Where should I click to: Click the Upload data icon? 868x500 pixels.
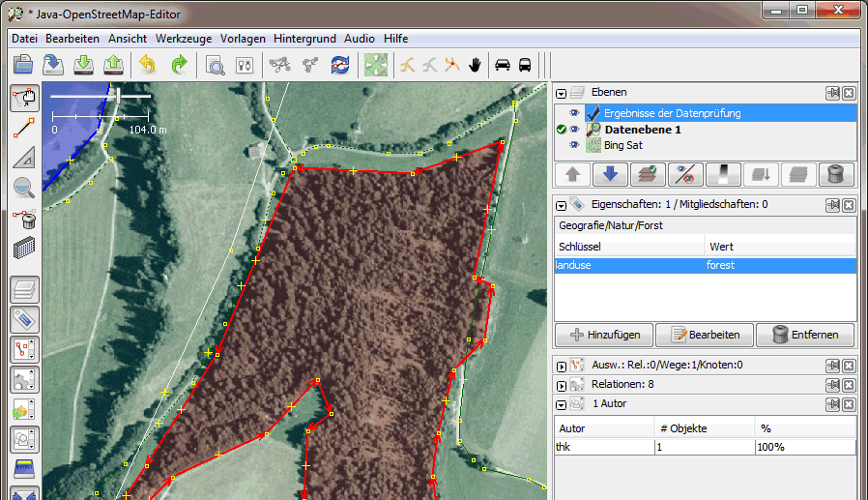pos(114,65)
